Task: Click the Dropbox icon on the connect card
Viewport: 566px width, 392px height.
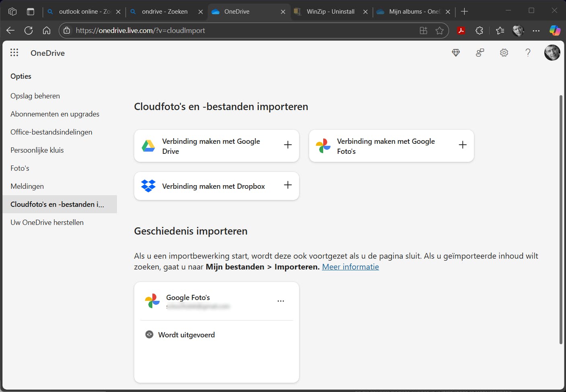Action: pos(148,186)
